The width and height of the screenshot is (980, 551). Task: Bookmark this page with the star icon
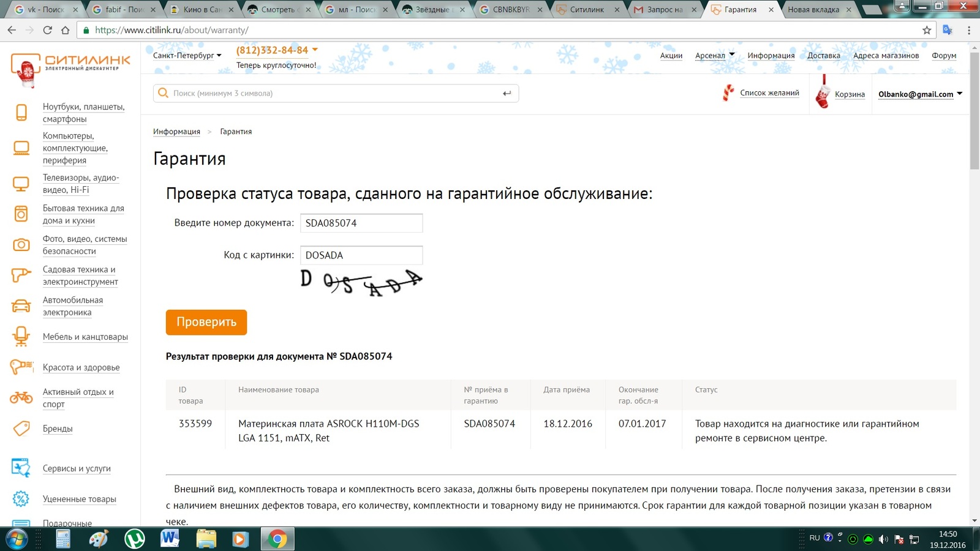(927, 30)
